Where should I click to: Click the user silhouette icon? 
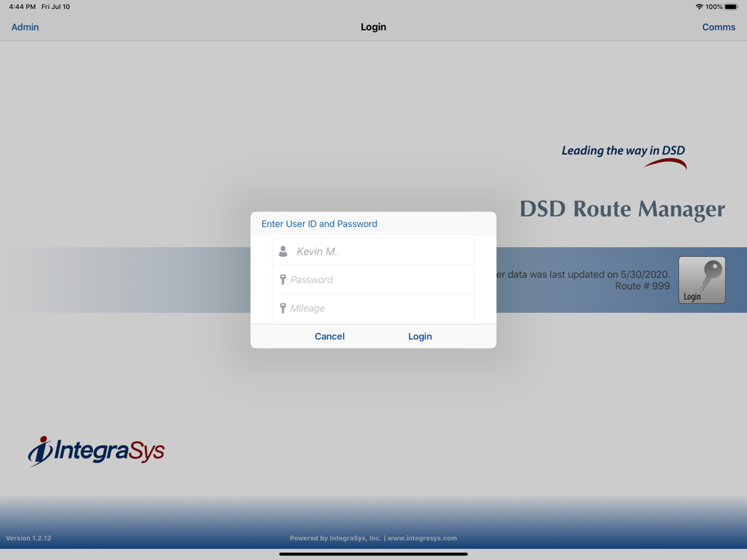(283, 252)
